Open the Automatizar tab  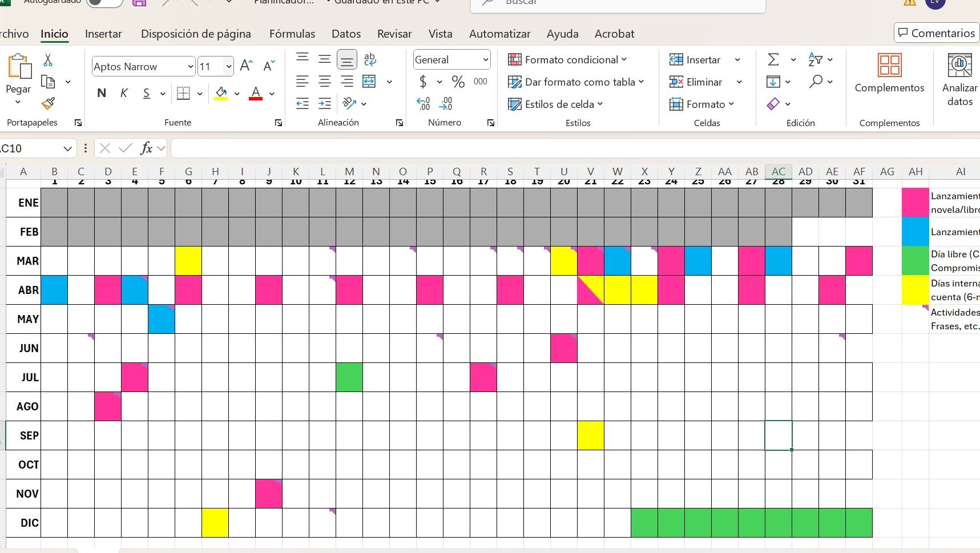pyautogui.click(x=500, y=34)
